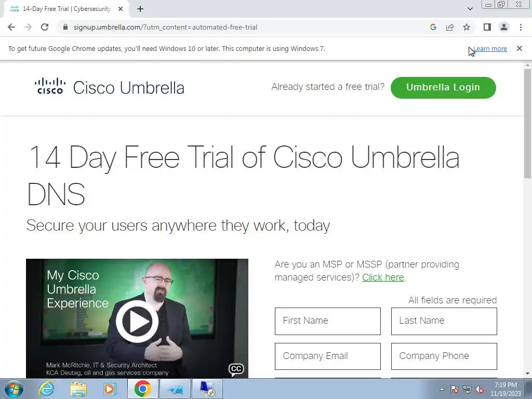Viewport: 532px width, 399px height.
Task: Show hidden system tray icons arrow
Action: 442,390
